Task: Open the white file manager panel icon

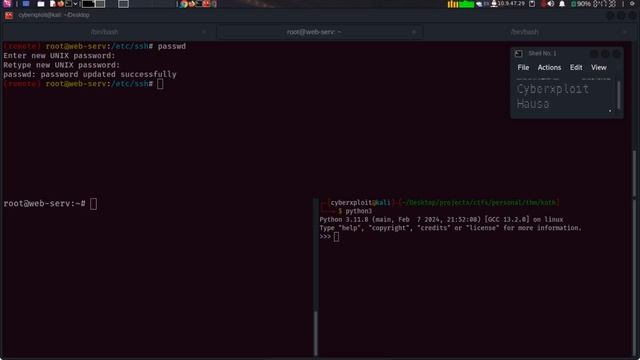Action: coord(41,4)
